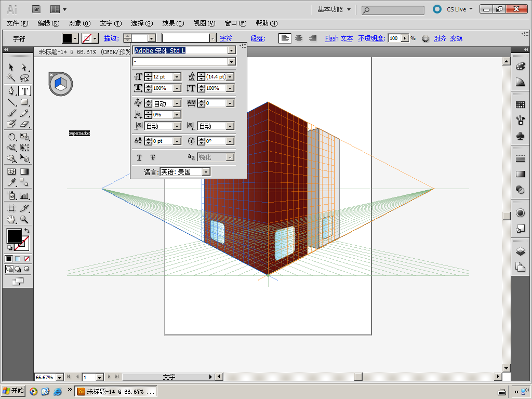Screen dimensions: 532x399
Task: Click the Flash 文本 link
Action: pyautogui.click(x=339, y=38)
